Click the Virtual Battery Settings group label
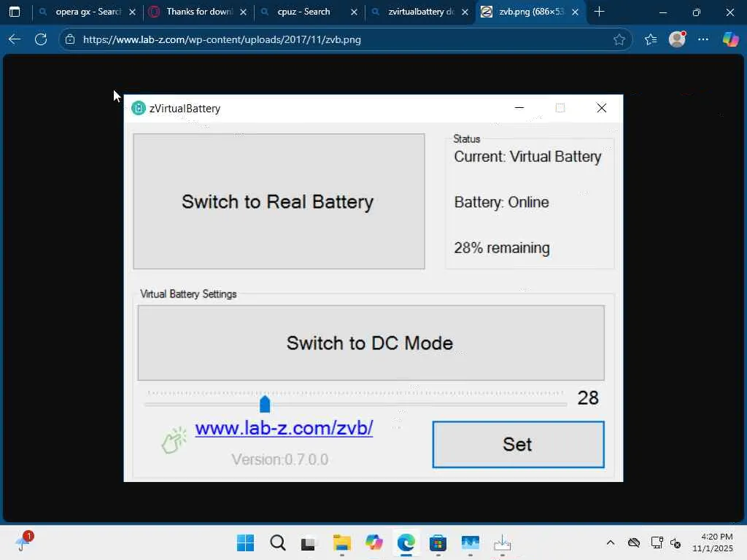The image size is (747, 560). pos(188,294)
